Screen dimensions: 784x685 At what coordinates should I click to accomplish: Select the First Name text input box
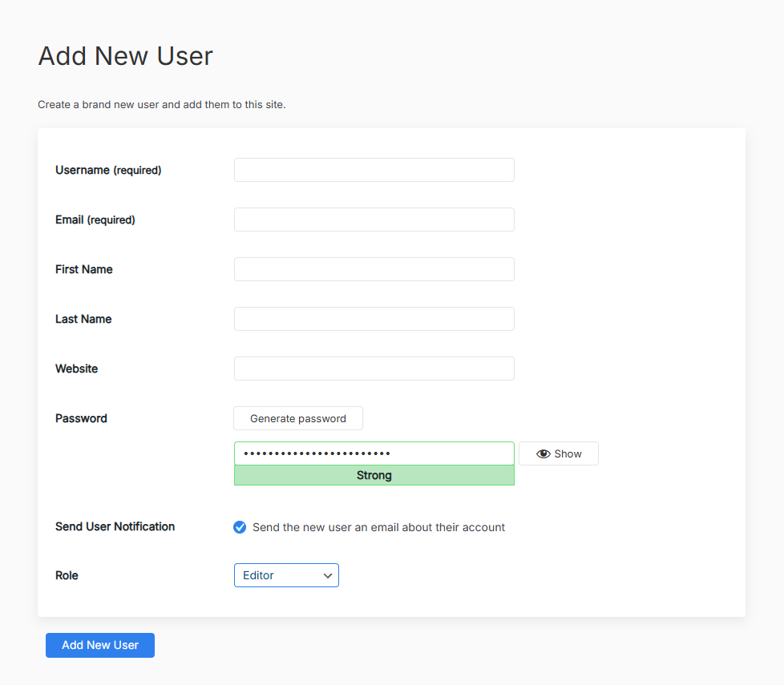pyautogui.click(x=374, y=269)
